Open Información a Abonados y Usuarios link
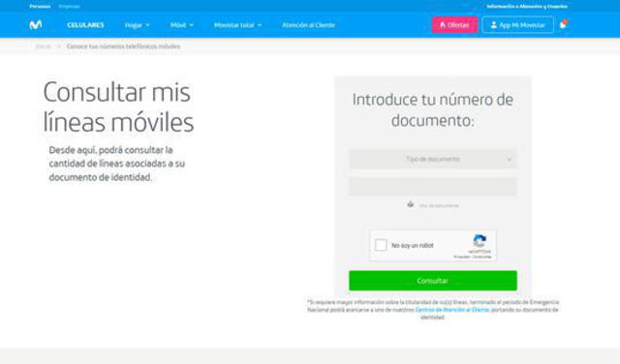The height and width of the screenshot is (364, 620). [x=527, y=7]
